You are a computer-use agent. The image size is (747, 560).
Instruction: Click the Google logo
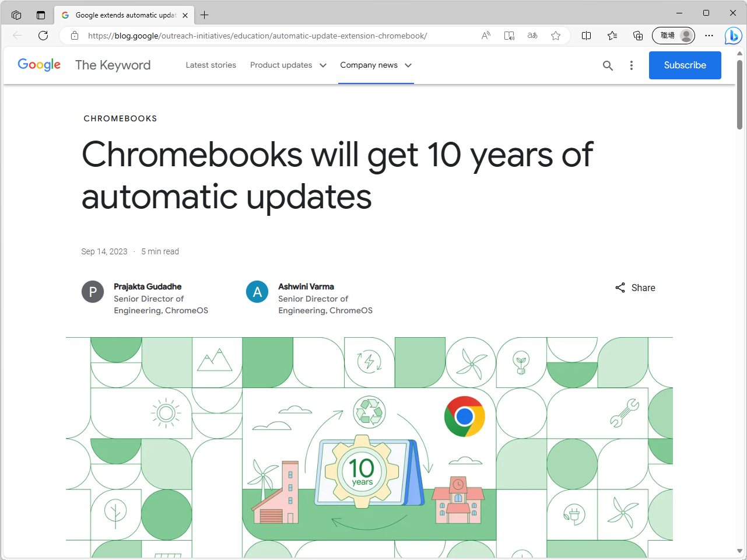38,65
